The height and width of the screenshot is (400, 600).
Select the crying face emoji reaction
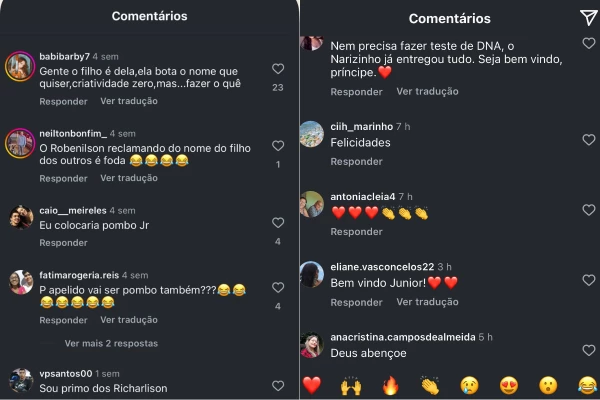click(x=470, y=385)
